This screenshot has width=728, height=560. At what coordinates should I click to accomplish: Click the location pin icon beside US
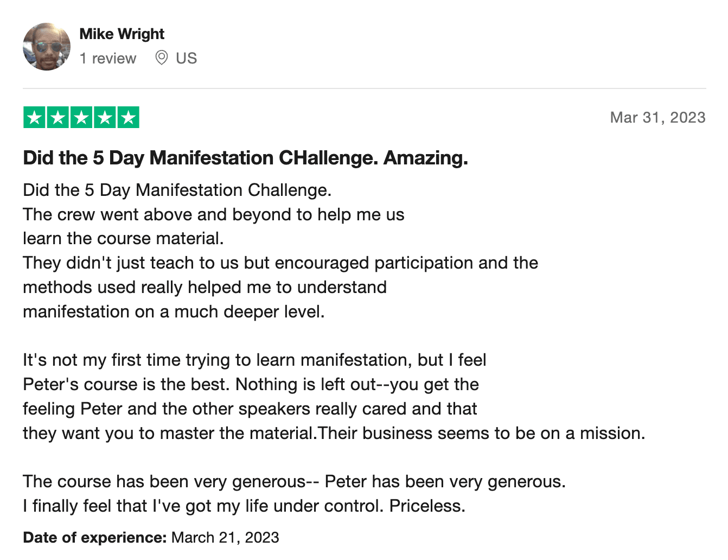(x=161, y=58)
